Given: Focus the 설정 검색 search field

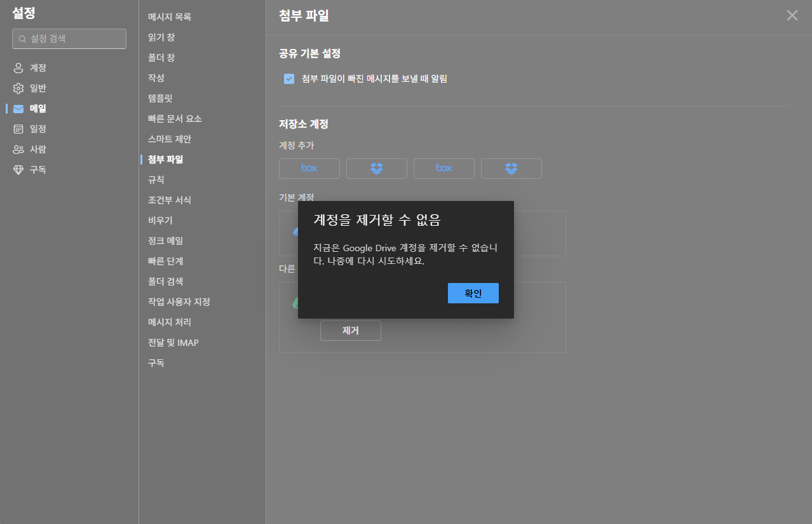Looking at the screenshot, I should (69, 39).
